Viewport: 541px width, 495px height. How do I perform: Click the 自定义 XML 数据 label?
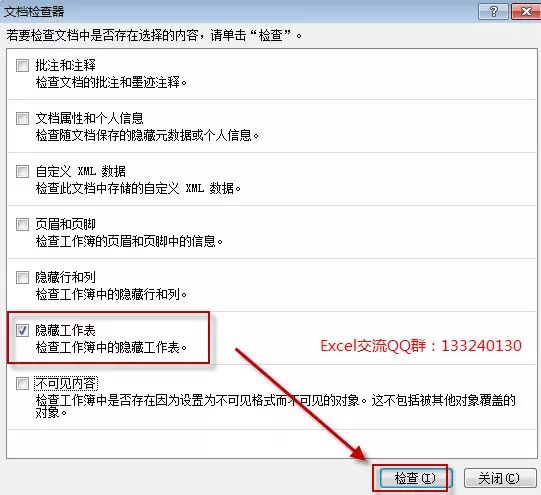(x=81, y=171)
